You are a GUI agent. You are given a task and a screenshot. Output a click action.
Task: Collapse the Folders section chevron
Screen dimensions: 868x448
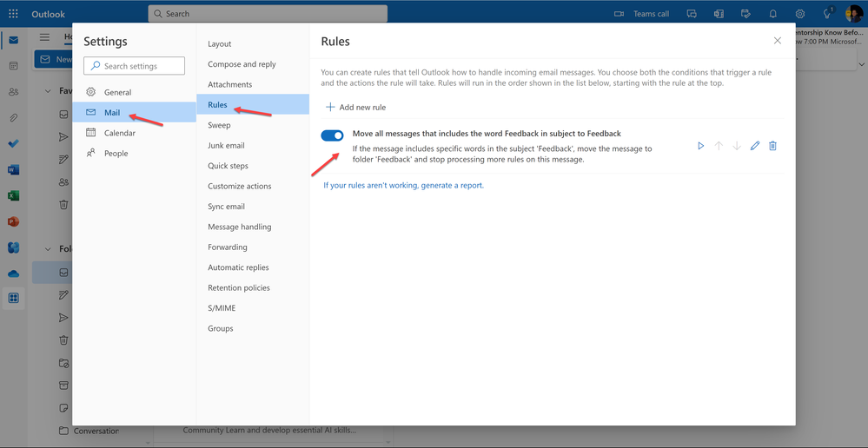coord(48,249)
